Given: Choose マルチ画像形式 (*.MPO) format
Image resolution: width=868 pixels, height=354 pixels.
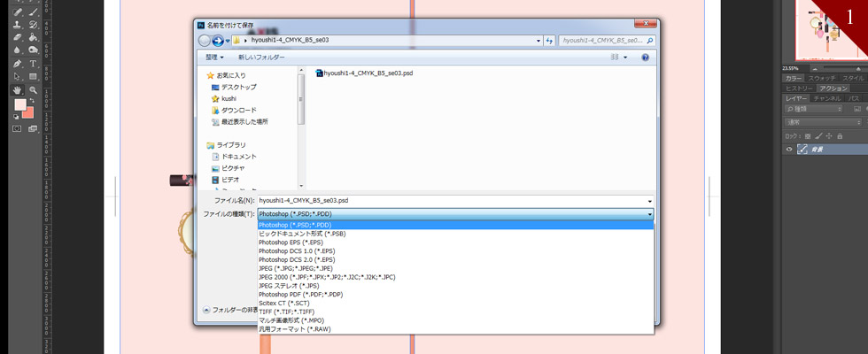Looking at the screenshot, I should coord(455,320).
